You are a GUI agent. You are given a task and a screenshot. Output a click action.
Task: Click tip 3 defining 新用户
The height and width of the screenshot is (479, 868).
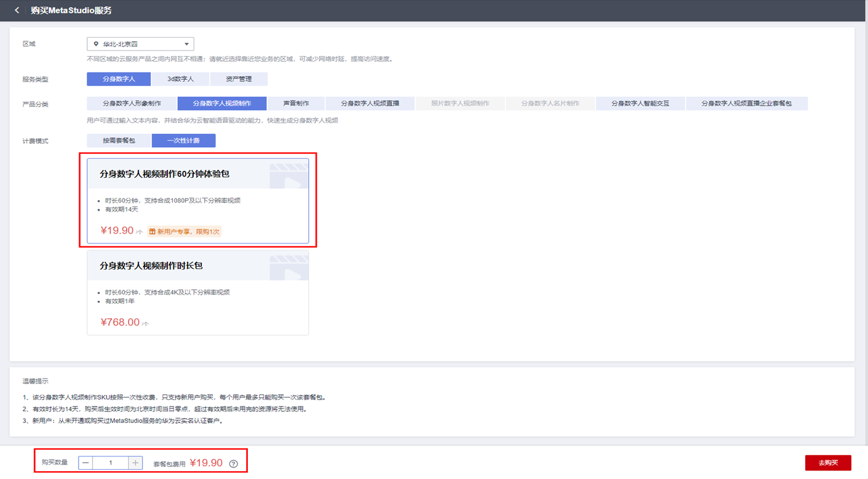pyautogui.click(x=122, y=421)
